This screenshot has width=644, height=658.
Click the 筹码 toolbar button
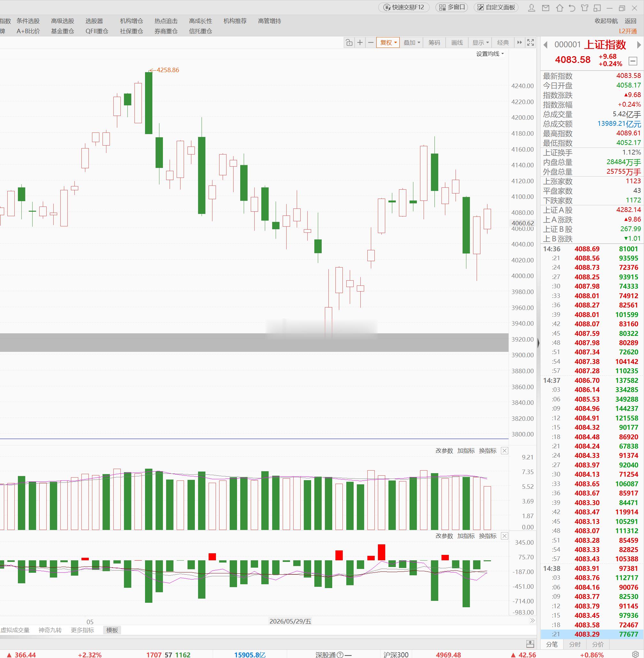[x=434, y=42]
